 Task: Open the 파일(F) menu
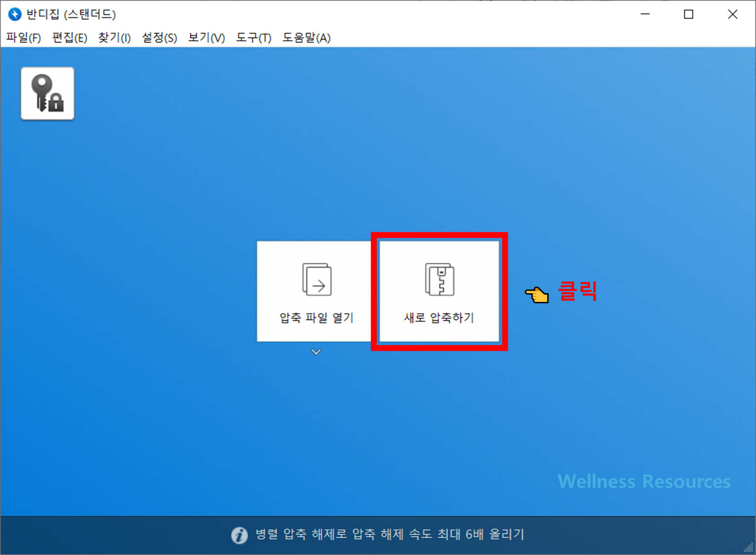click(23, 37)
